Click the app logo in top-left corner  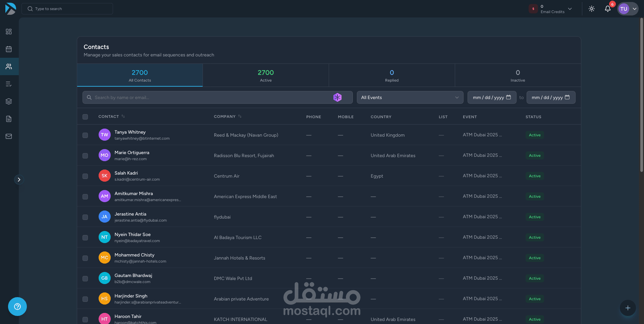[10, 9]
